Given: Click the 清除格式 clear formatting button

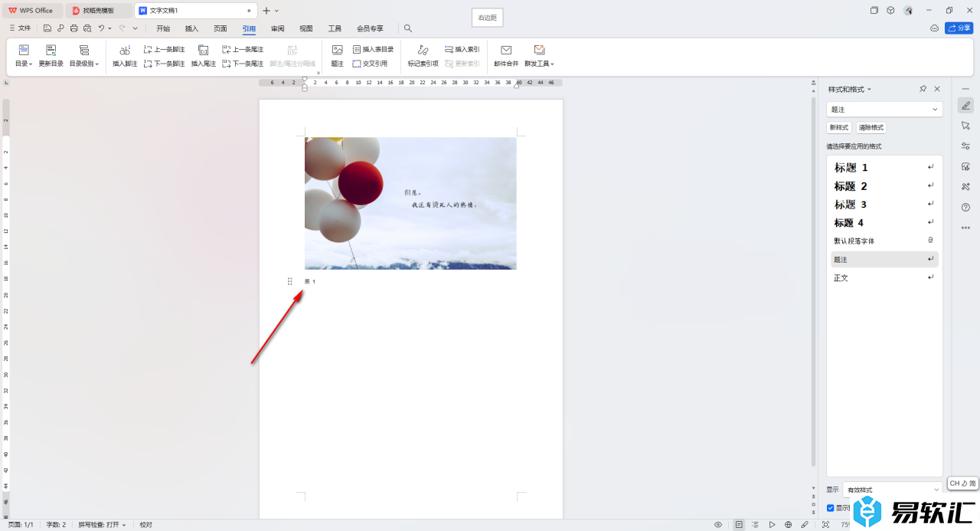Looking at the screenshot, I should (x=871, y=128).
